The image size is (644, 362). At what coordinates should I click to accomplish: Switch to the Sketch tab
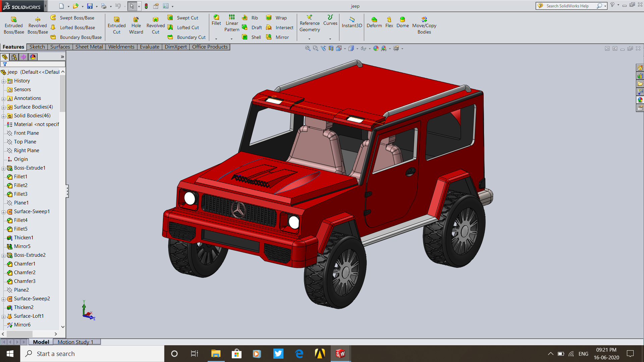(37, 47)
